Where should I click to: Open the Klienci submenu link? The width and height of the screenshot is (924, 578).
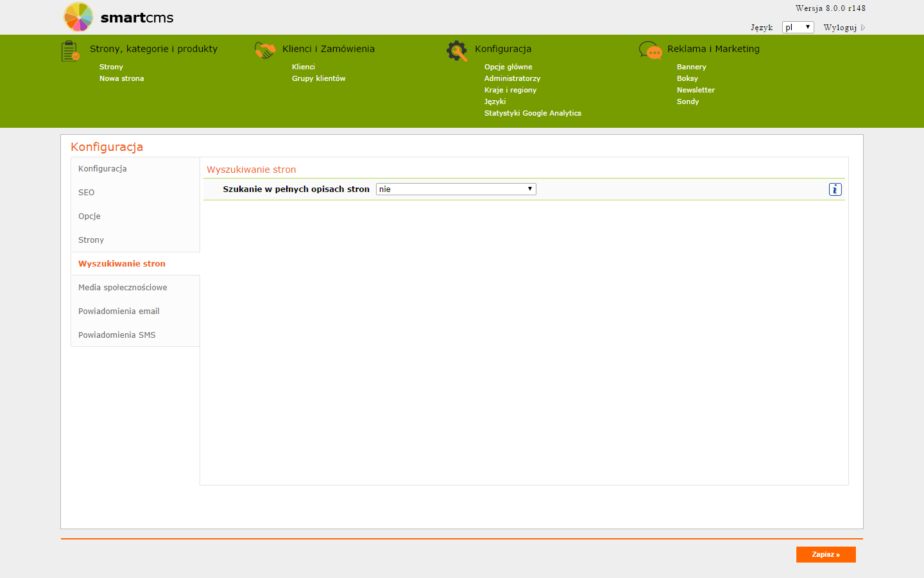[303, 67]
